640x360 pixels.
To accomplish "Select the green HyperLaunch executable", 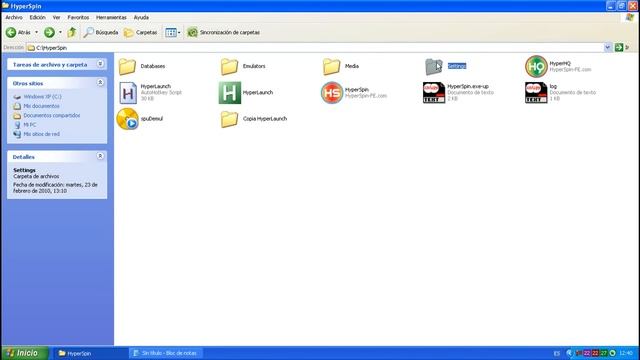I will click(246, 92).
